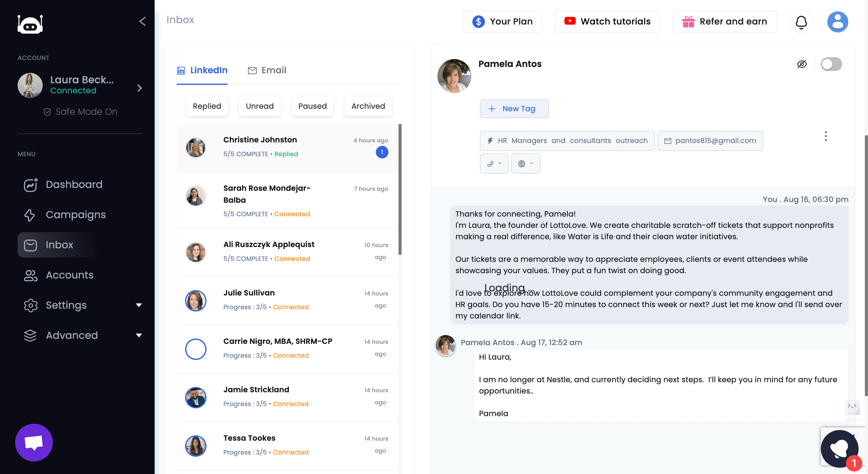The image size is (868, 474).
Task: Click Christine Johnston's unread badge
Action: click(382, 152)
